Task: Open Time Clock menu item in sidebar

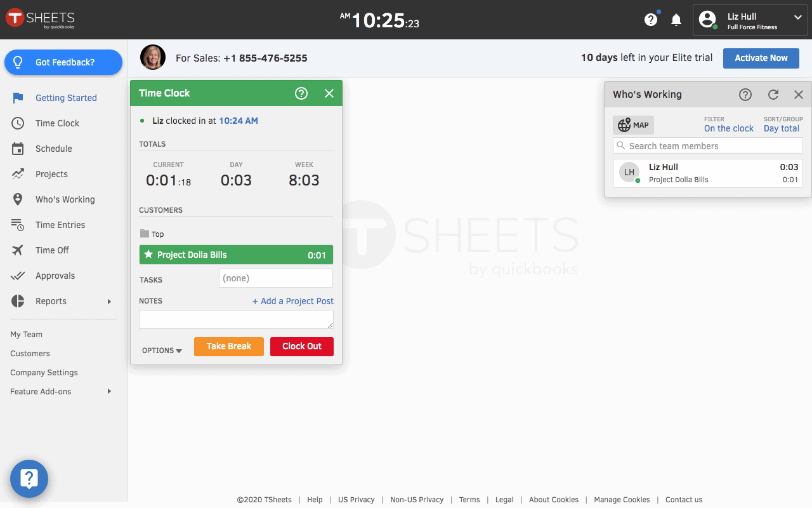Action: [57, 123]
